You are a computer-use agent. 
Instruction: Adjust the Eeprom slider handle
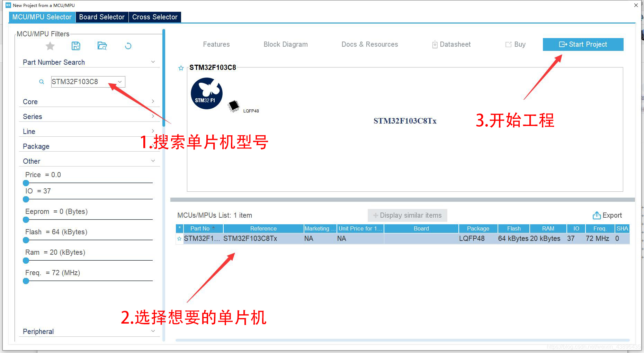point(26,220)
